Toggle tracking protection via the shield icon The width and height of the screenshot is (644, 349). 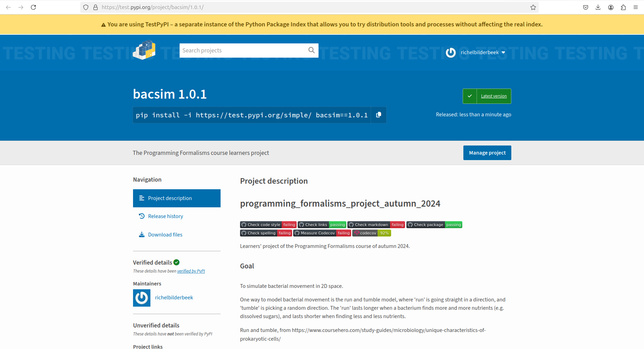click(86, 7)
